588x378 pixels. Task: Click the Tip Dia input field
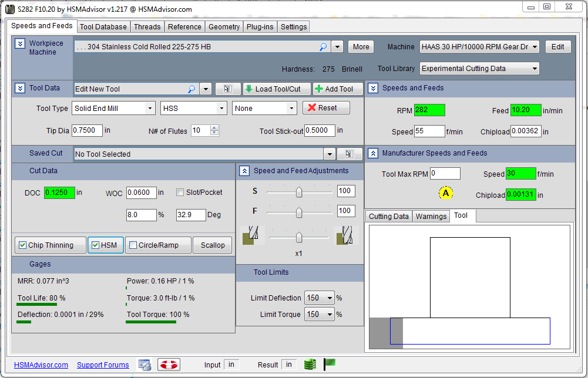[x=88, y=130]
